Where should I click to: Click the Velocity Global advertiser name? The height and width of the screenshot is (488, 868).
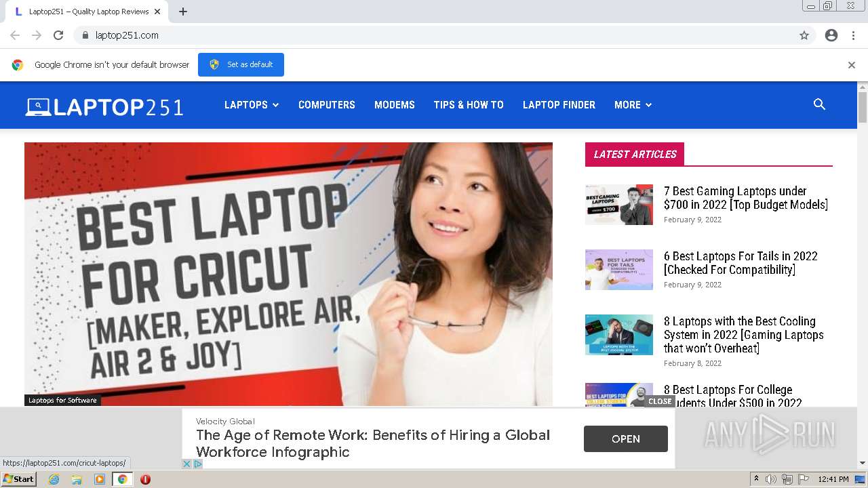[x=225, y=421]
